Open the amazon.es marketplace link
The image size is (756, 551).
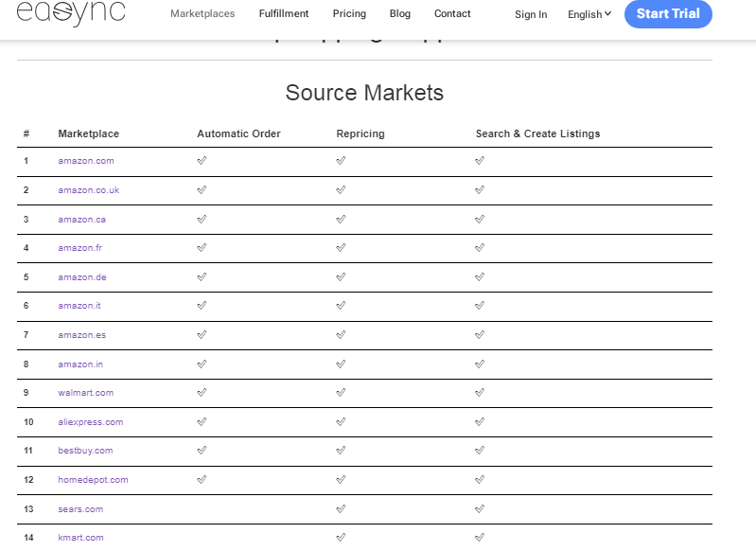click(81, 335)
